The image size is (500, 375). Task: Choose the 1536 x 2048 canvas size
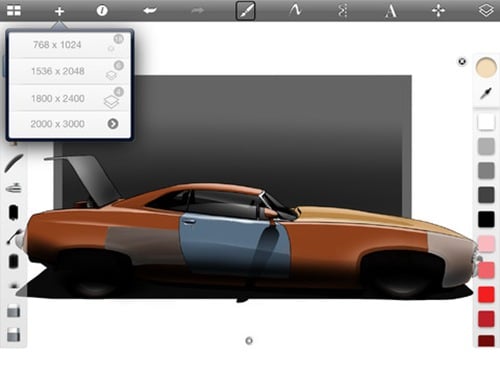point(69,71)
